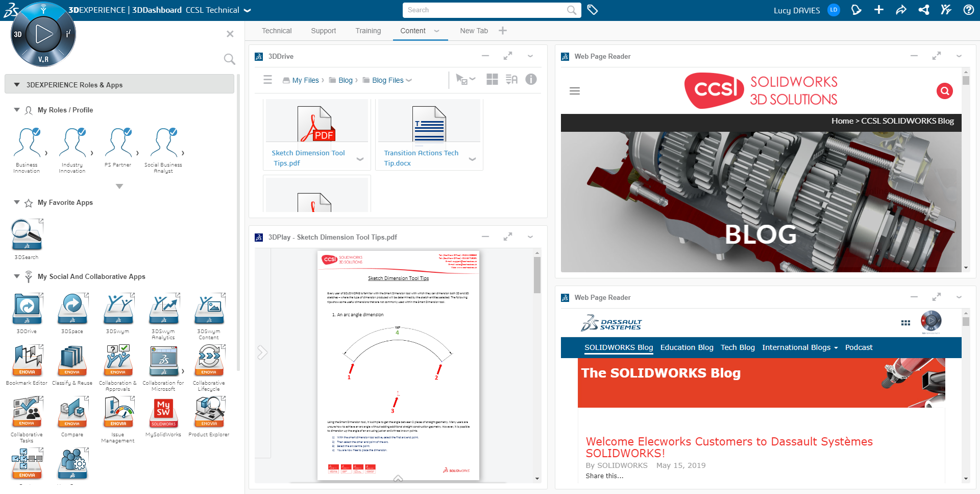Click the Education Blog link
980x494 pixels.
pos(687,347)
